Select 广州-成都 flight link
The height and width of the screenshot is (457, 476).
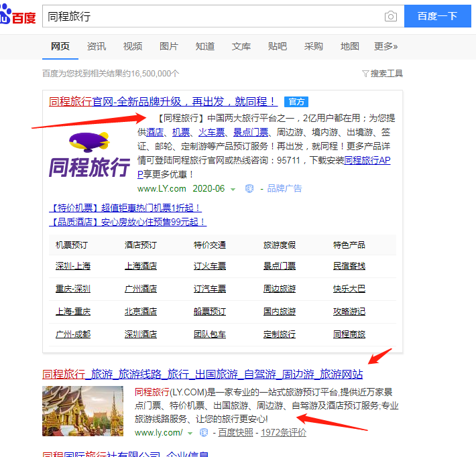click(73, 334)
